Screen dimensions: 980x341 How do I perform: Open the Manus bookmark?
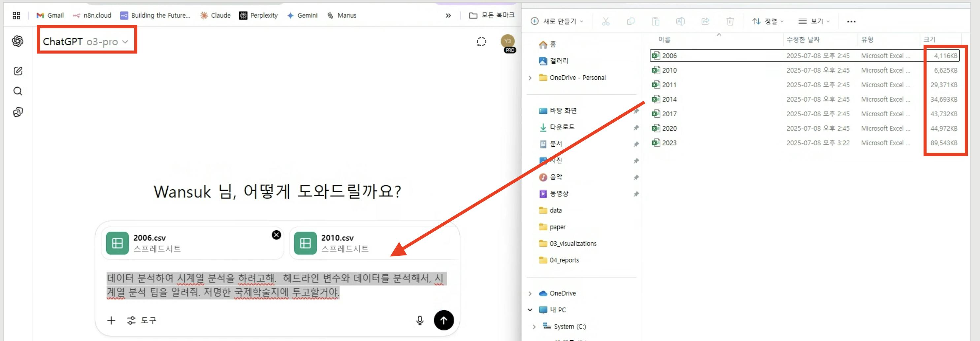tap(342, 15)
